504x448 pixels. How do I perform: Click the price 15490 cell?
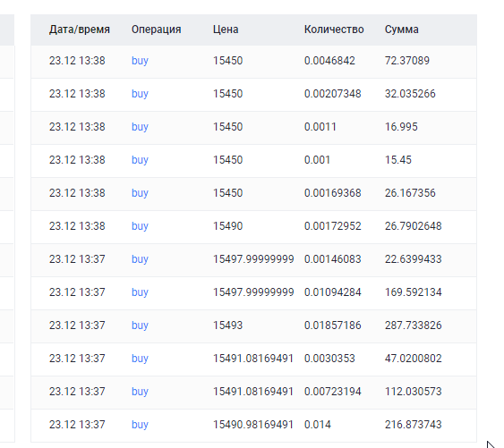click(228, 226)
